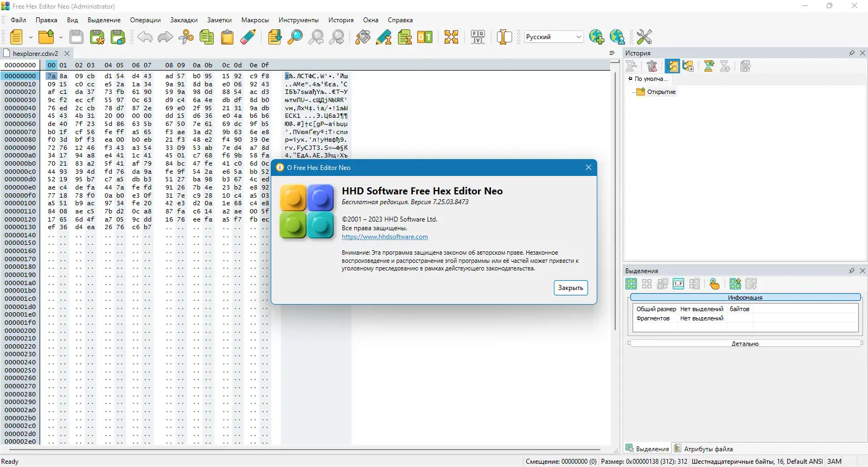Click the trash can icon in История panel
The width and height of the screenshot is (868, 467).
click(x=652, y=66)
